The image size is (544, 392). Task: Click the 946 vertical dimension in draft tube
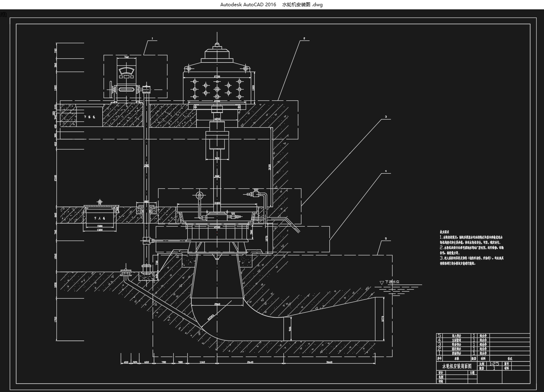[289, 329]
